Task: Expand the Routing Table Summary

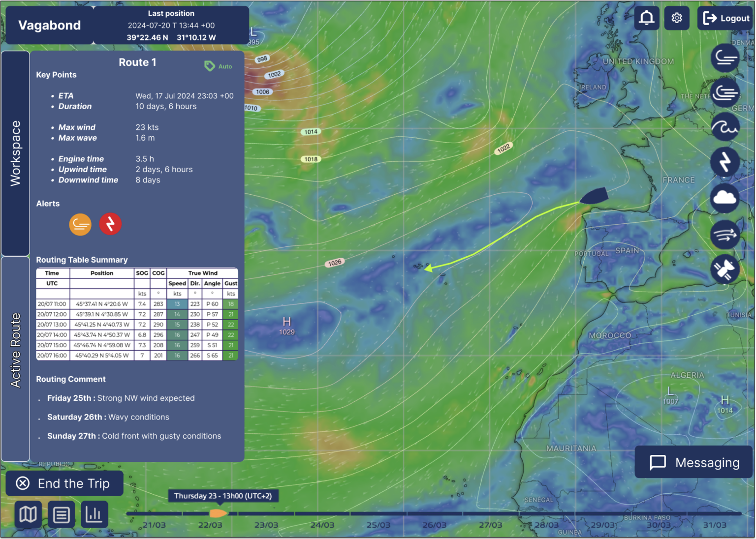Action: [82, 260]
